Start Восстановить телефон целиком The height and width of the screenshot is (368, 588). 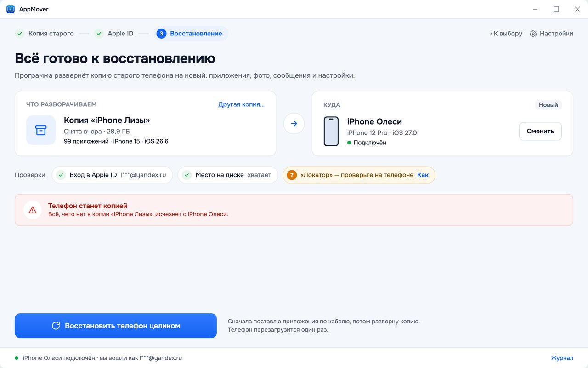pos(116,326)
